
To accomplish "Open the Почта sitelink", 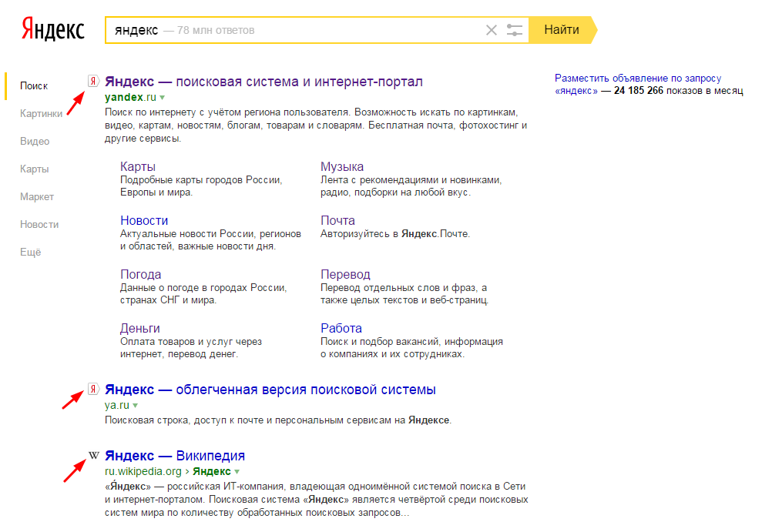I will [337, 221].
